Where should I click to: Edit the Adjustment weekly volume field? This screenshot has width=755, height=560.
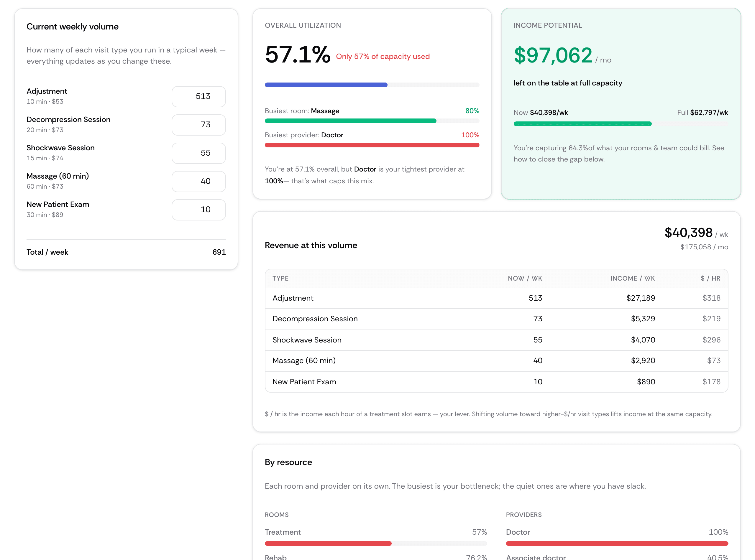coord(198,96)
